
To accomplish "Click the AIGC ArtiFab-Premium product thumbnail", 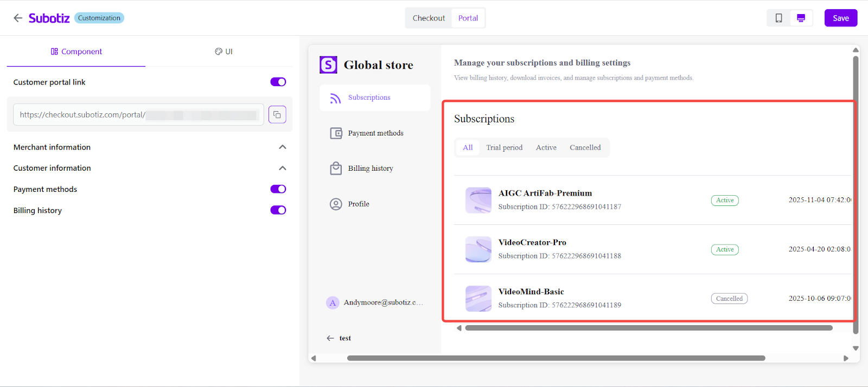I will (x=478, y=200).
